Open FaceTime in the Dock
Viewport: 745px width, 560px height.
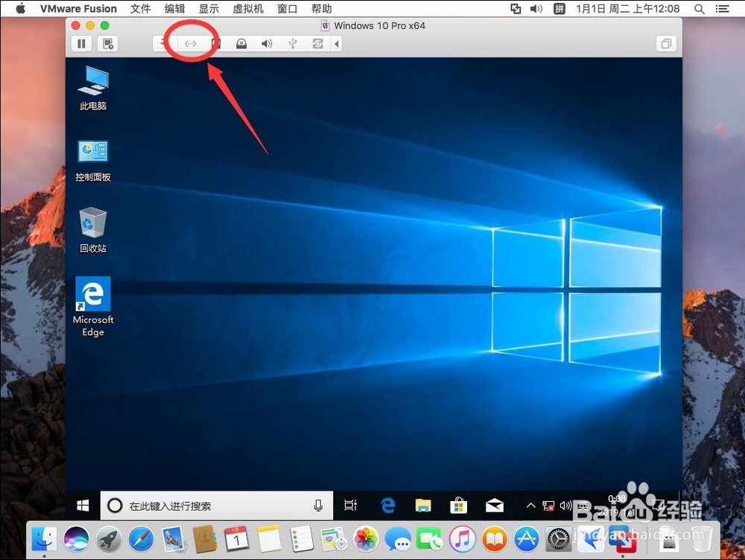click(430, 539)
